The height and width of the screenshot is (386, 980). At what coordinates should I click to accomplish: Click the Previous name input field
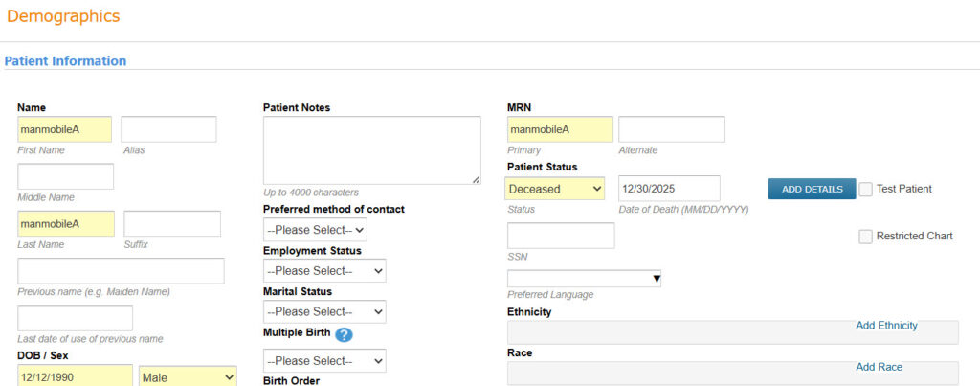(x=121, y=271)
